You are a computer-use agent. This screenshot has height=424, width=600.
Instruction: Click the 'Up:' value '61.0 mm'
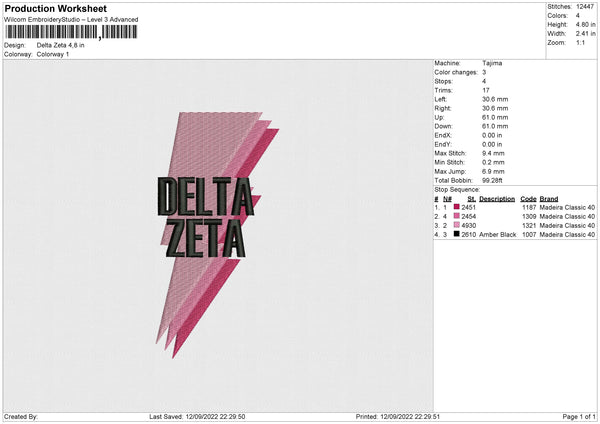[x=495, y=117]
